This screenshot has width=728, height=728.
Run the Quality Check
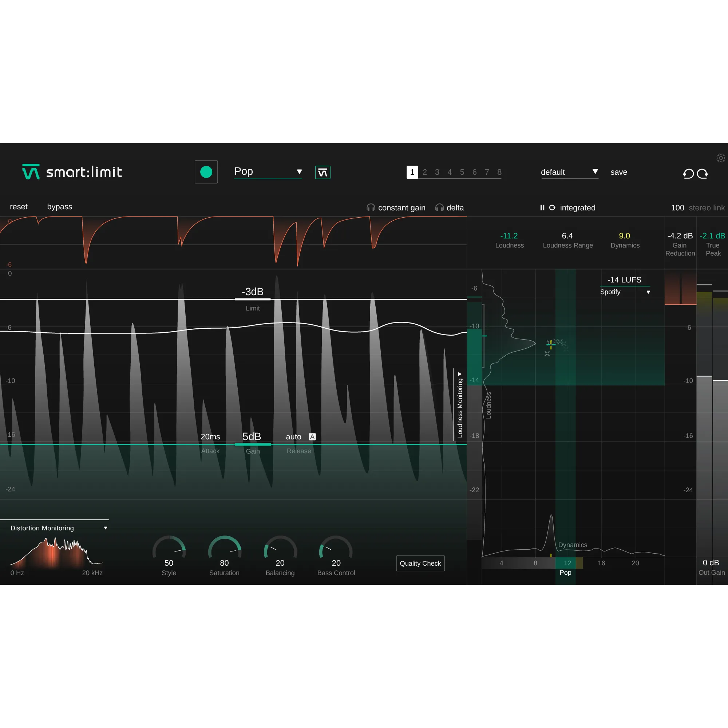(420, 563)
